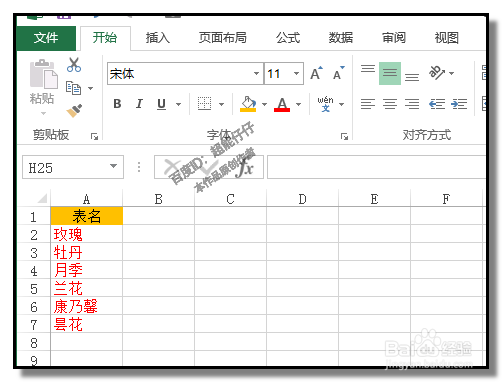Select column A header
The width and height of the screenshot is (502, 382).
(x=87, y=199)
